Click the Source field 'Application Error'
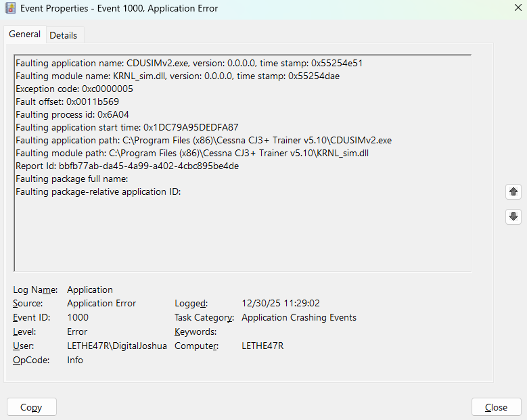This screenshot has height=420, width=527. (x=101, y=304)
